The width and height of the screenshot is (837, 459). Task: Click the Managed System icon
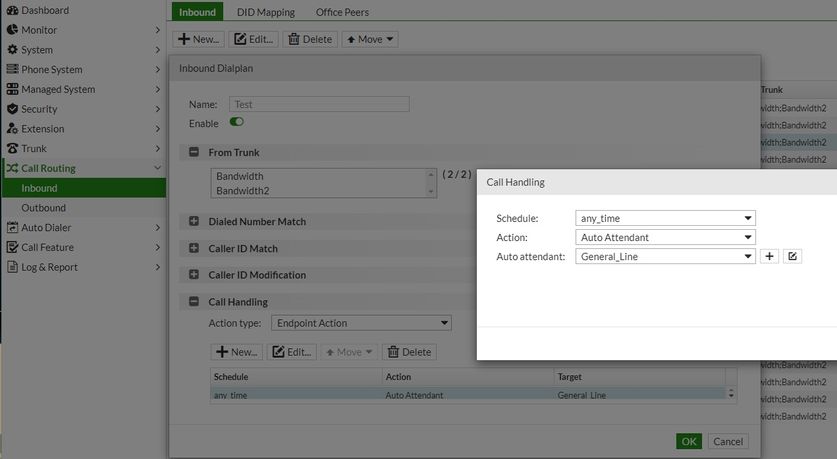coord(12,89)
